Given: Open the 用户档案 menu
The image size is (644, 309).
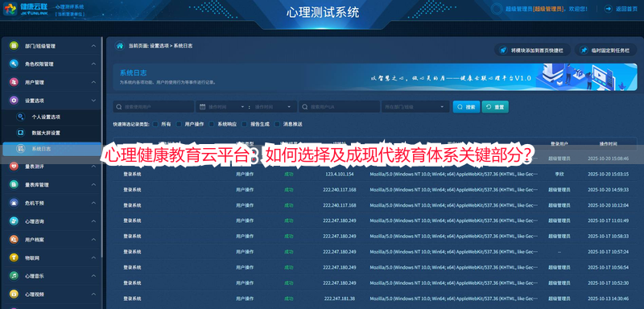Looking at the screenshot, I should (x=52, y=239).
